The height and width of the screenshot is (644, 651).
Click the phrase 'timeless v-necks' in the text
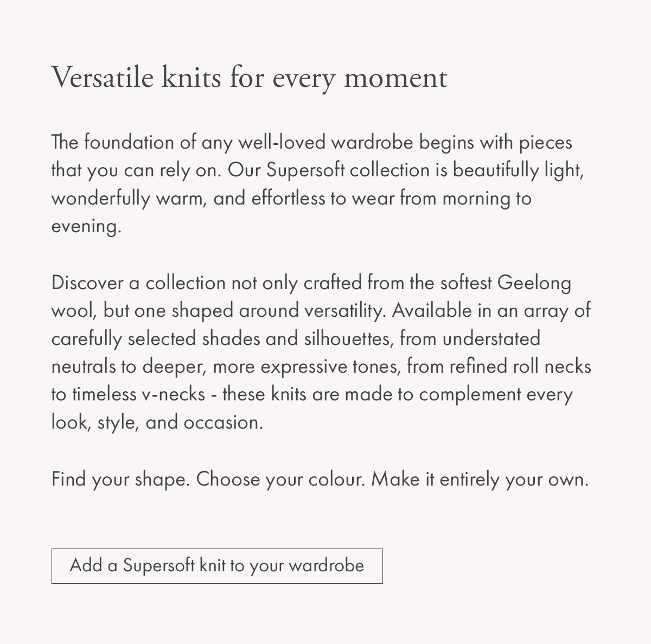click(x=138, y=394)
